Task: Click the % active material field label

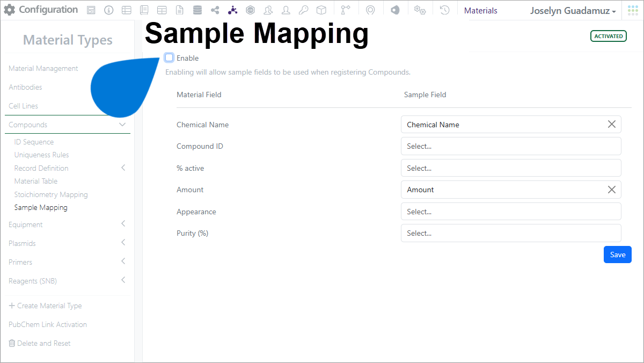Action: click(x=191, y=168)
